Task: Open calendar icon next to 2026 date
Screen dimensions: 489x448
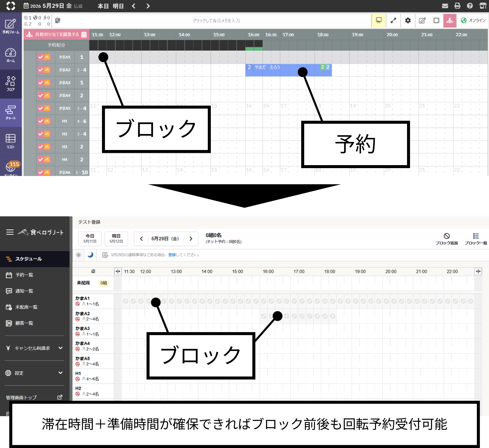Action: [x=26, y=6]
